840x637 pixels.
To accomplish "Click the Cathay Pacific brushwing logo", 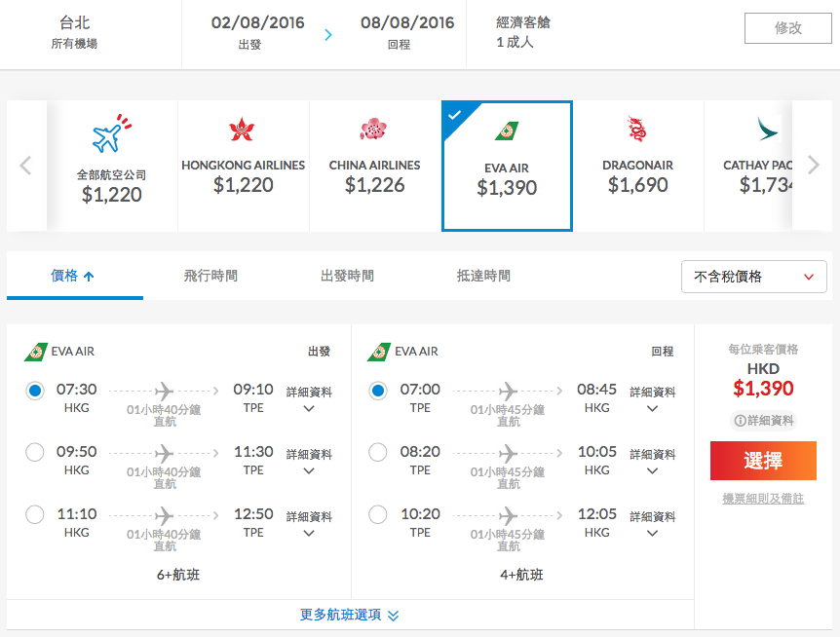I will [x=768, y=129].
